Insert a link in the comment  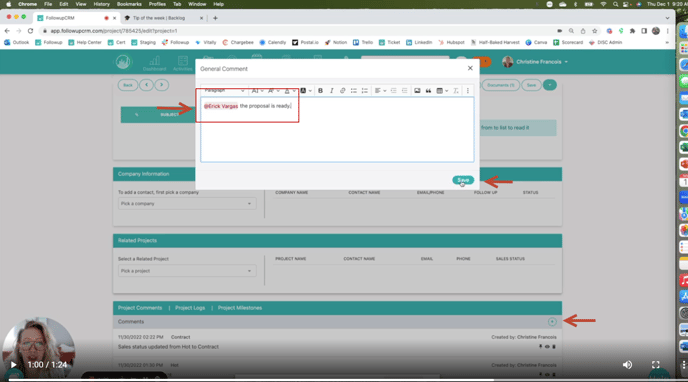click(343, 91)
